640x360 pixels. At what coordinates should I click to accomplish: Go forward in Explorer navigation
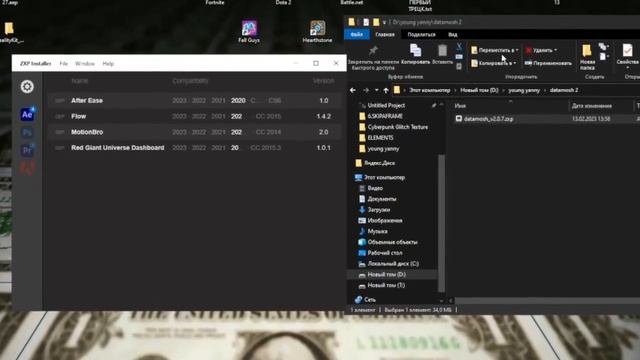pos(366,90)
